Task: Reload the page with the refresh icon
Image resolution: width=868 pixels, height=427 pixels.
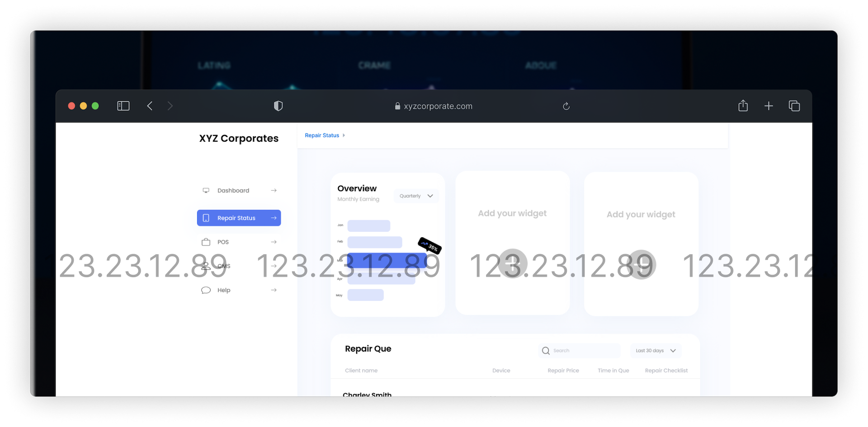Action: point(566,106)
